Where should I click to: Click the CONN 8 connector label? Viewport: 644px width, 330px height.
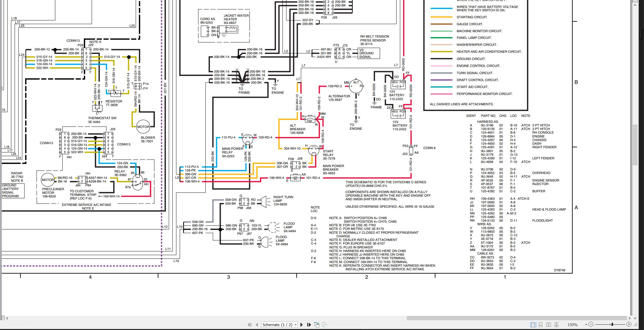[429, 148]
